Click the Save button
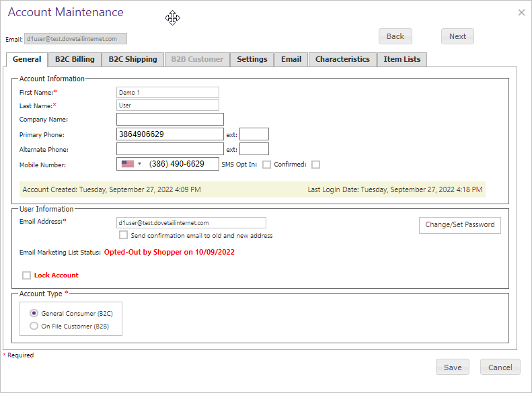 tap(453, 367)
